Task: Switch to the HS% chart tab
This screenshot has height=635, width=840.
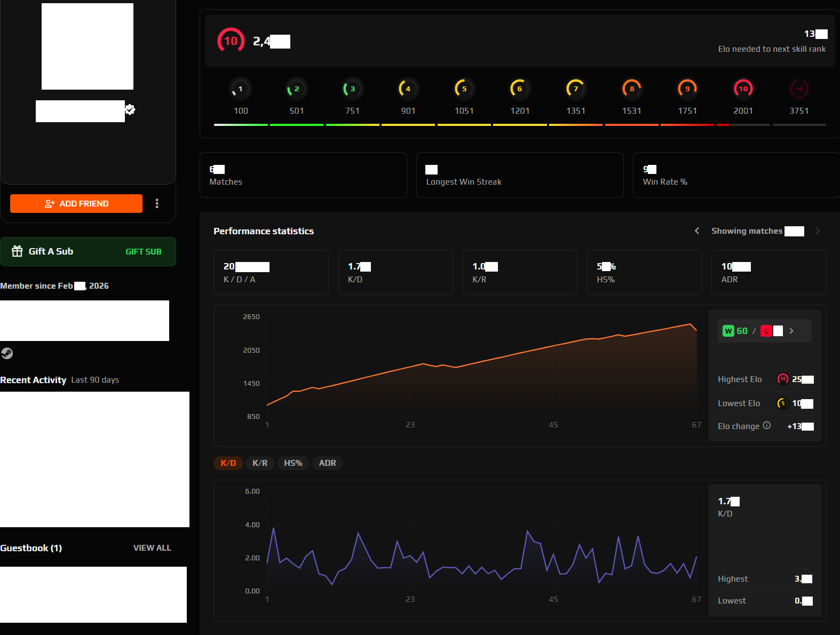Action: [293, 463]
